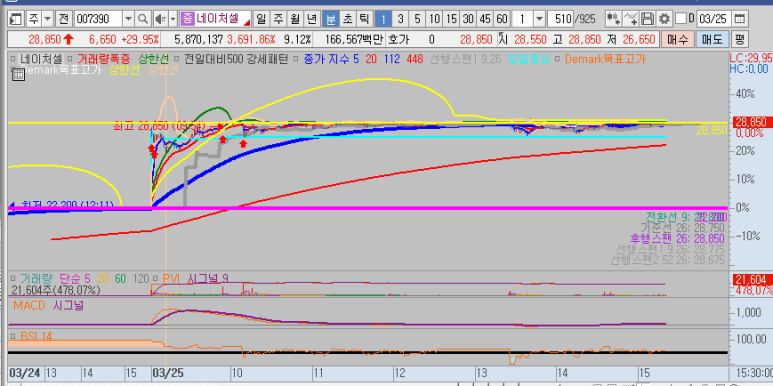The width and height of the screenshot is (773, 386).
Task: Click the grid table icon on chart
Action: point(18,74)
